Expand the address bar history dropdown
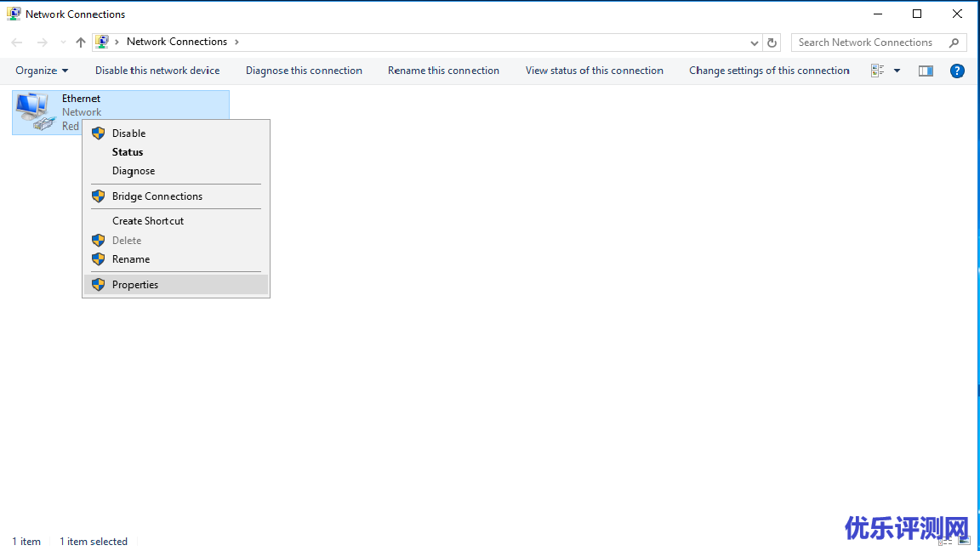This screenshot has width=980, height=551. tap(755, 43)
